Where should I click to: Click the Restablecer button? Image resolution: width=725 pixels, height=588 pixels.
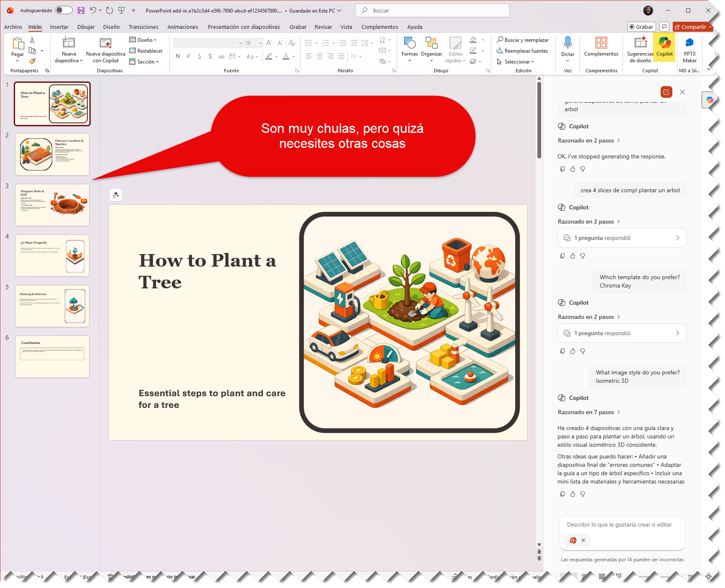coord(146,51)
